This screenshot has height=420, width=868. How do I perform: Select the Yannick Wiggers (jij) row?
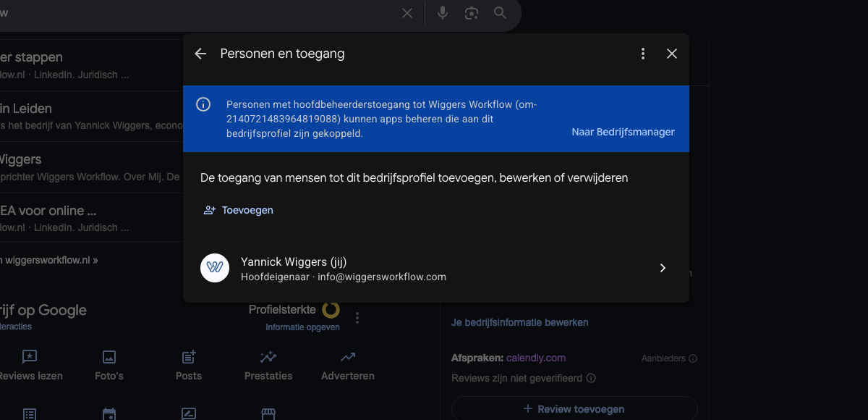click(x=436, y=269)
